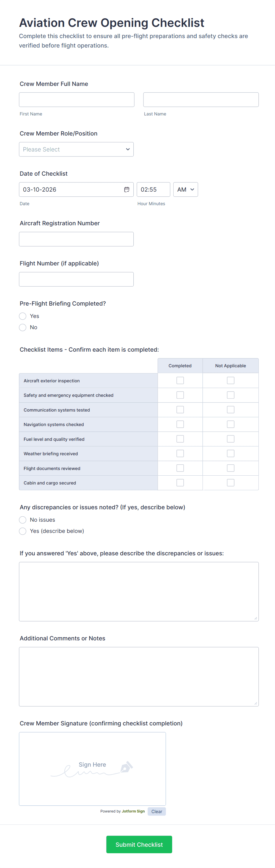Open the Crew Member Role/Position dropdown
Viewport: 275px width, 868px height.
point(76,149)
